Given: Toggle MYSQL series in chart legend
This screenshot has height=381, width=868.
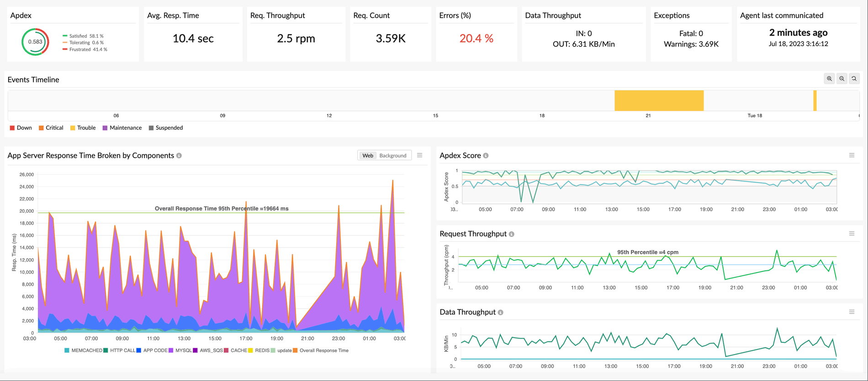Looking at the screenshot, I should click(183, 350).
